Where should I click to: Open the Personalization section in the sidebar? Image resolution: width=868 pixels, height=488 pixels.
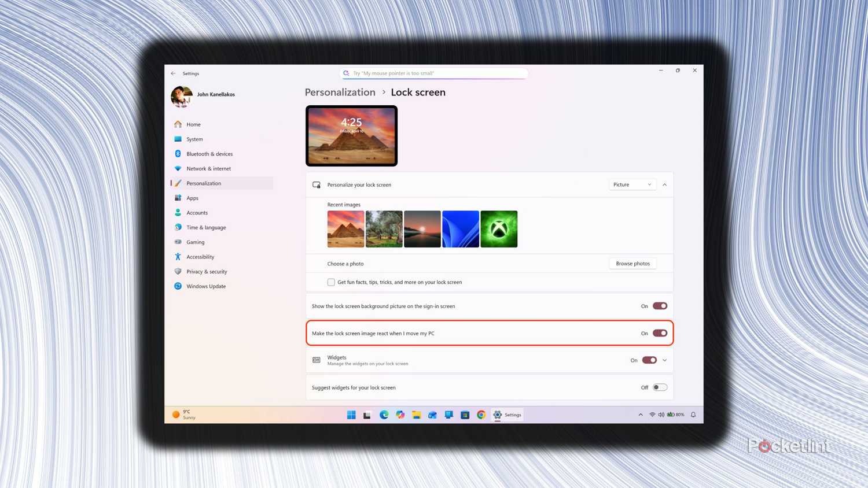(204, 183)
